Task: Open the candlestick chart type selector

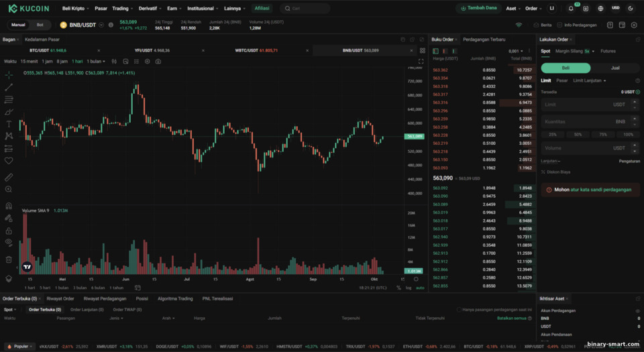Action: tap(114, 62)
